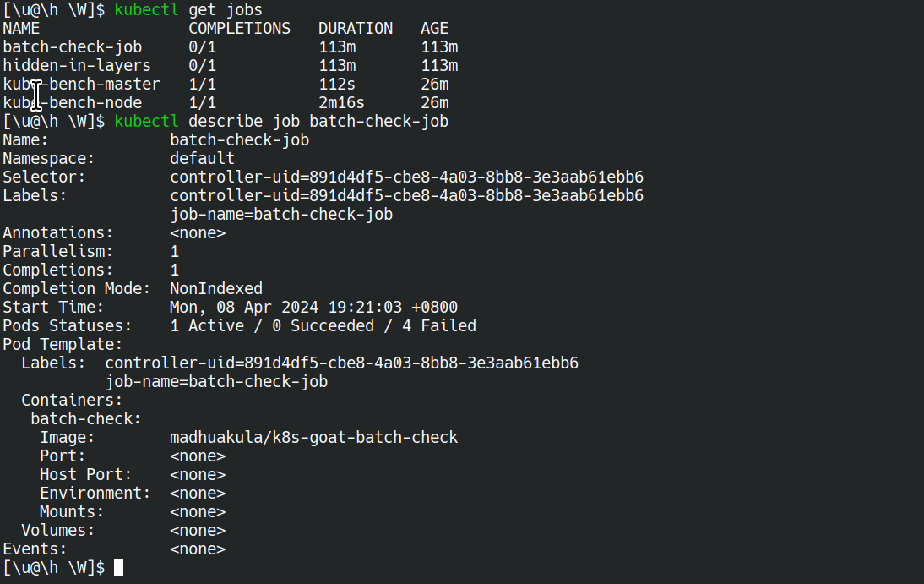This screenshot has height=584, width=924.
Task: Click the 112s duration of kube-bench-master
Action: click(x=337, y=85)
